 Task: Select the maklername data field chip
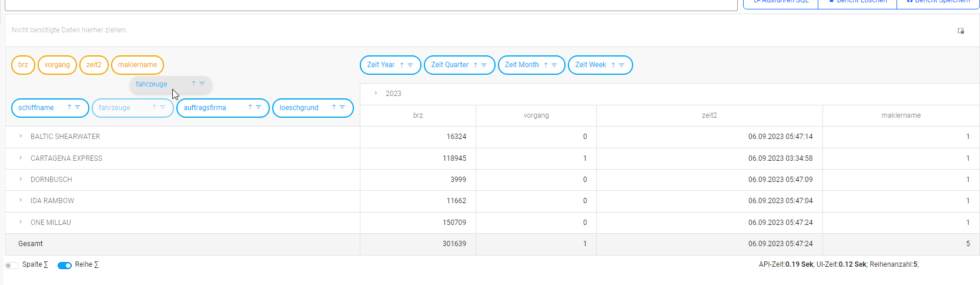click(x=137, y=65)
